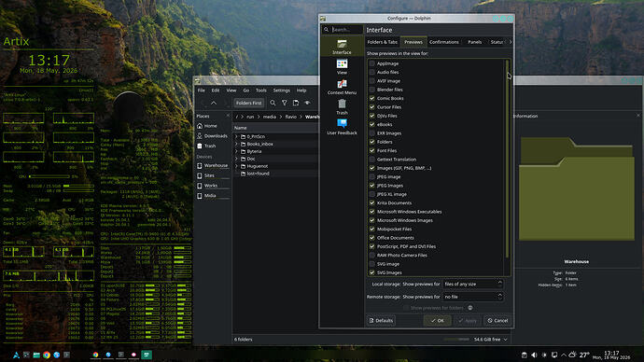Click the brightness icon in system tray
The width and height of the screenshot is (644, 362).
[x=544, y=355]
